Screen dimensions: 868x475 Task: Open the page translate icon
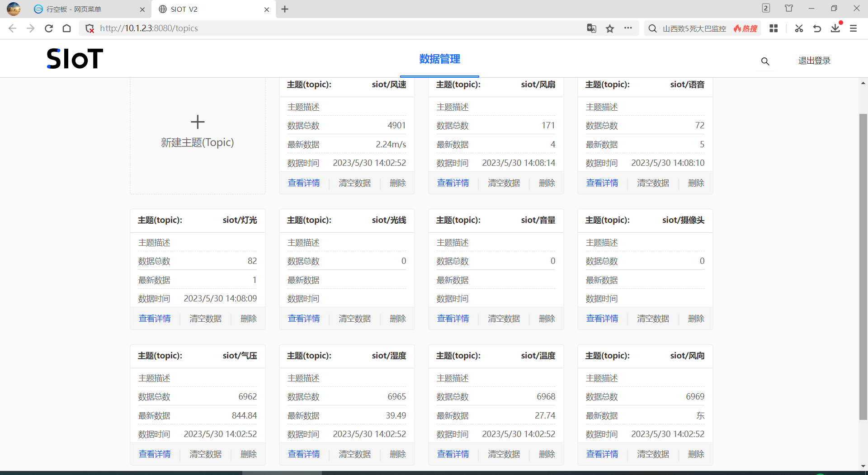(x=591, y=28)
